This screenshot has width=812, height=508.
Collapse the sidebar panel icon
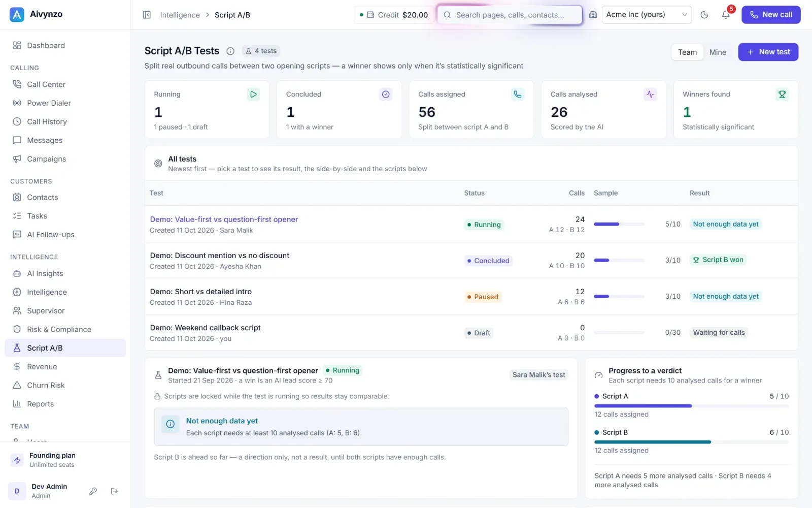[147, 15]
